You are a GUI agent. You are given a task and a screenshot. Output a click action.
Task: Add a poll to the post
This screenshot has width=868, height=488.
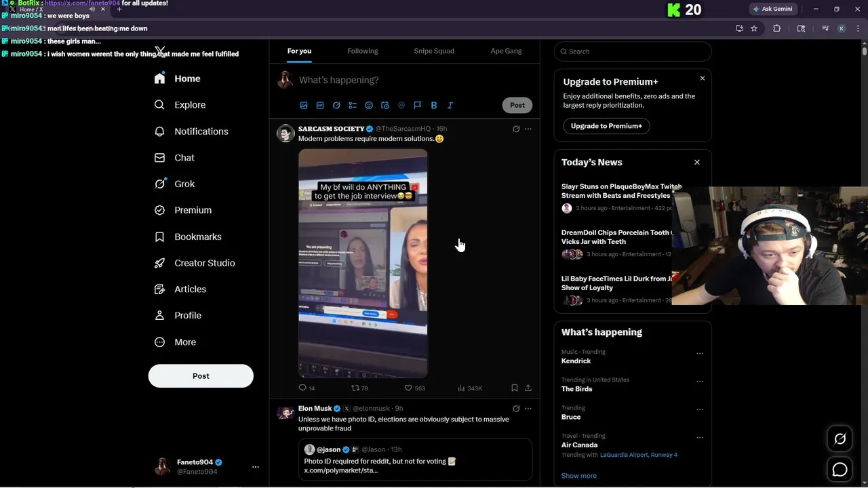(x=353, y=105)
